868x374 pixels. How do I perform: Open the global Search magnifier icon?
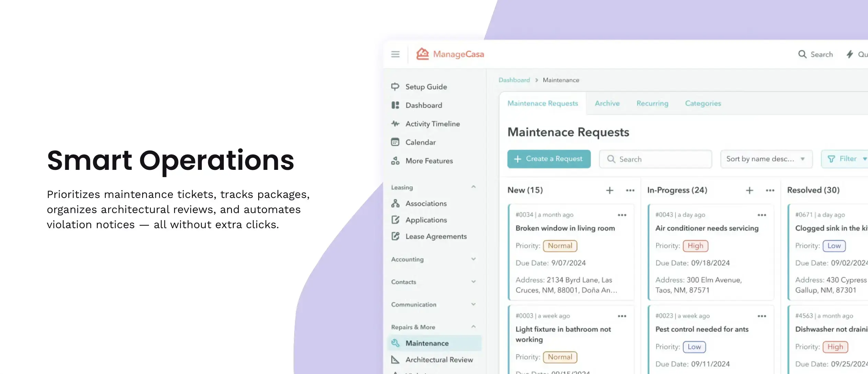[x=802, y=54]
